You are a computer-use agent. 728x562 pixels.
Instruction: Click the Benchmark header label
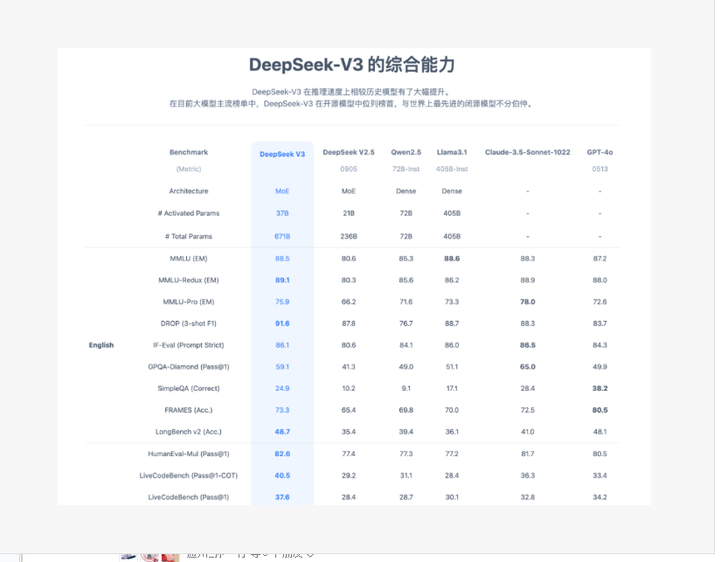[189, 152]
